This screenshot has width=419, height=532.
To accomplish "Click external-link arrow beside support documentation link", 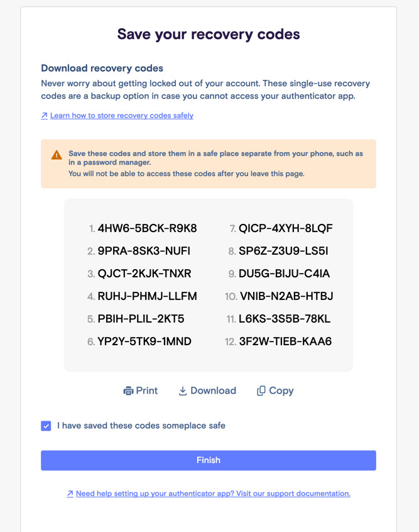I will pyautogui.click(x=70, y=494).
